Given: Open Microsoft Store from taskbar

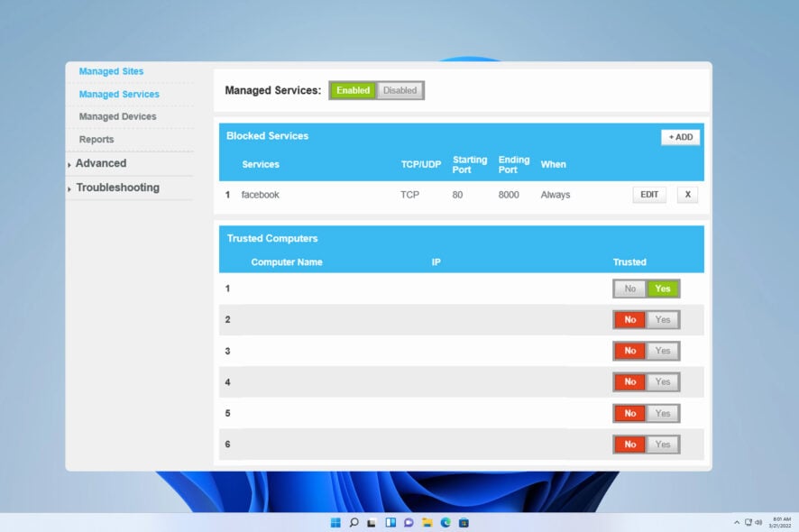Looking at the screenshot, I should [x=464, y=522].
